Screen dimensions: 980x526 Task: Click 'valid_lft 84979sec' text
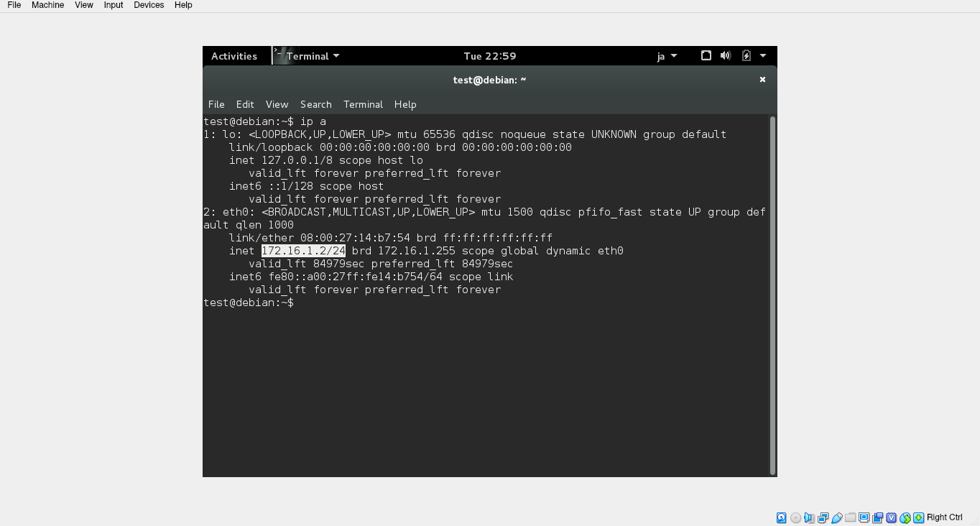[x=307, y=264]
